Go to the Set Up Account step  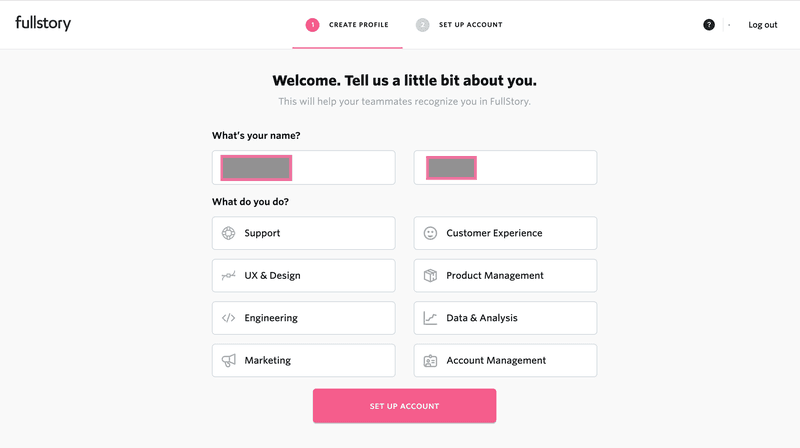[x=459, y=25]
